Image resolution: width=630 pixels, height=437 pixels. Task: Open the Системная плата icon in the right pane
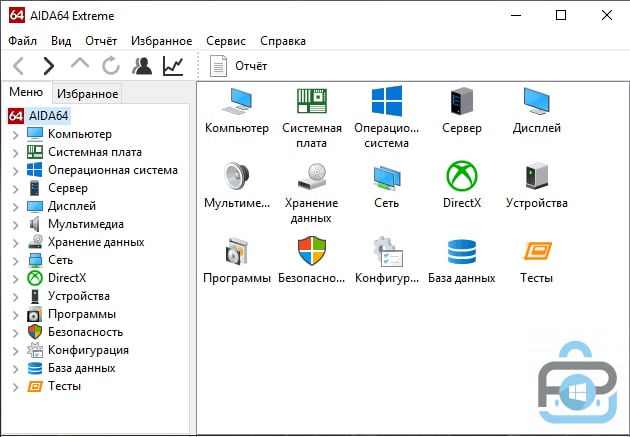pyautogui.click(x=311, y=101)
